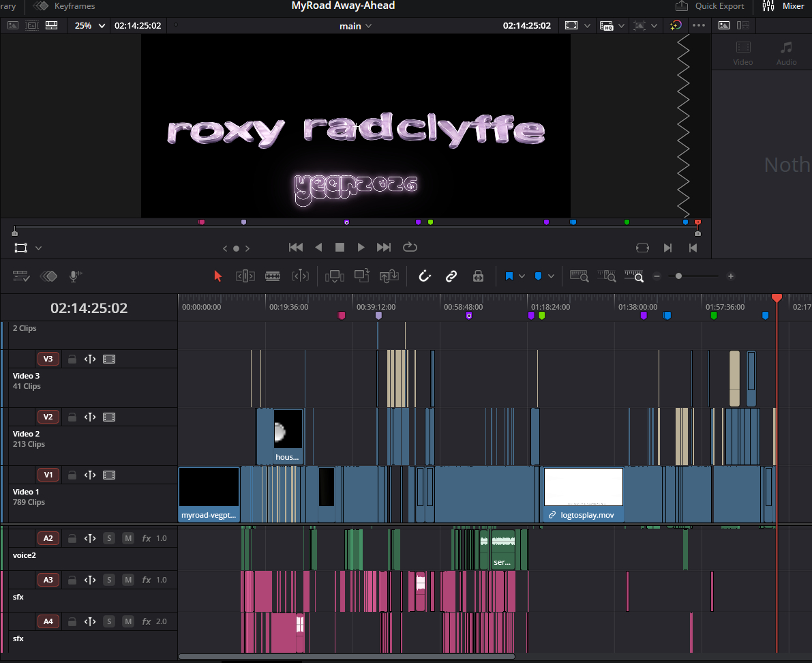Open the Mixer panel
Viewport: 812px width, 663px height.
click(783, 6)
